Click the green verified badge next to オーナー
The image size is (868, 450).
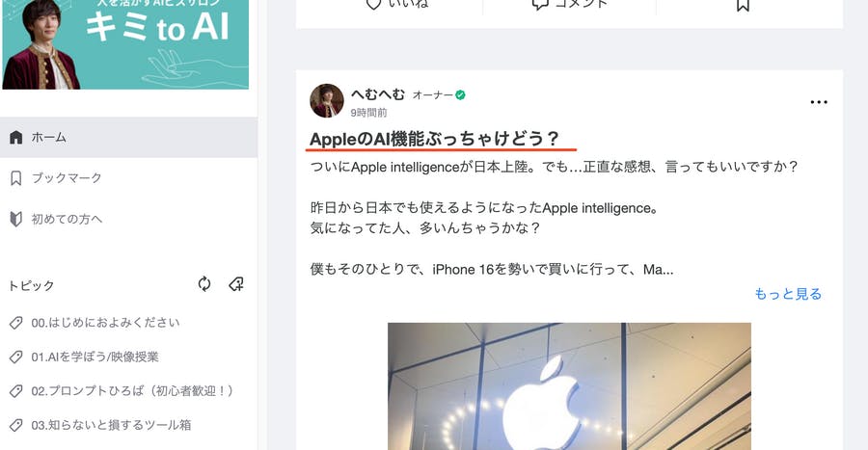click(x=461, y=95)
